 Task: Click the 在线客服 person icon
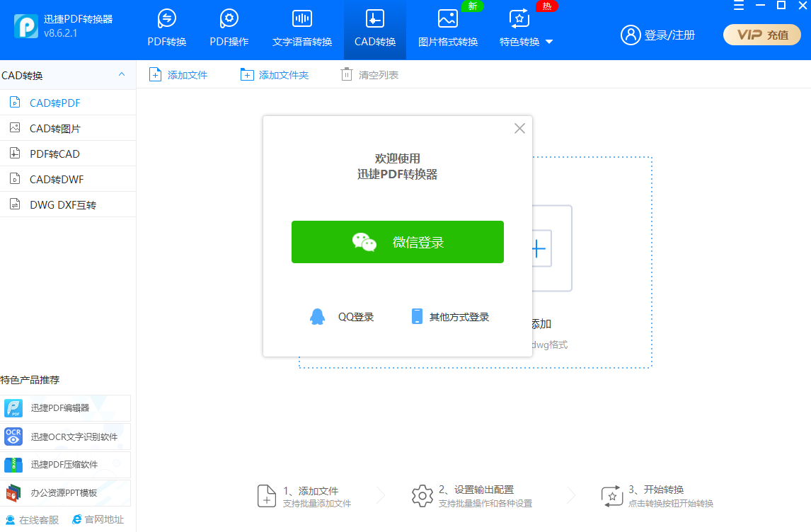10,519
